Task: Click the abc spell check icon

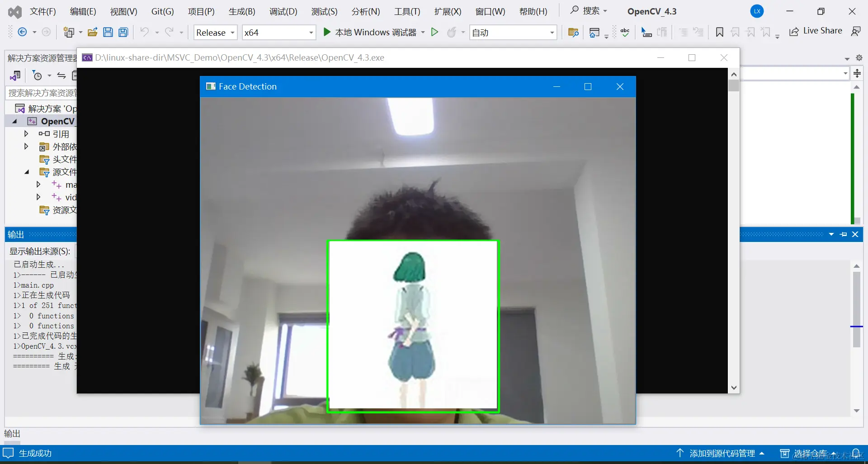Action: (x=625, y=32)
